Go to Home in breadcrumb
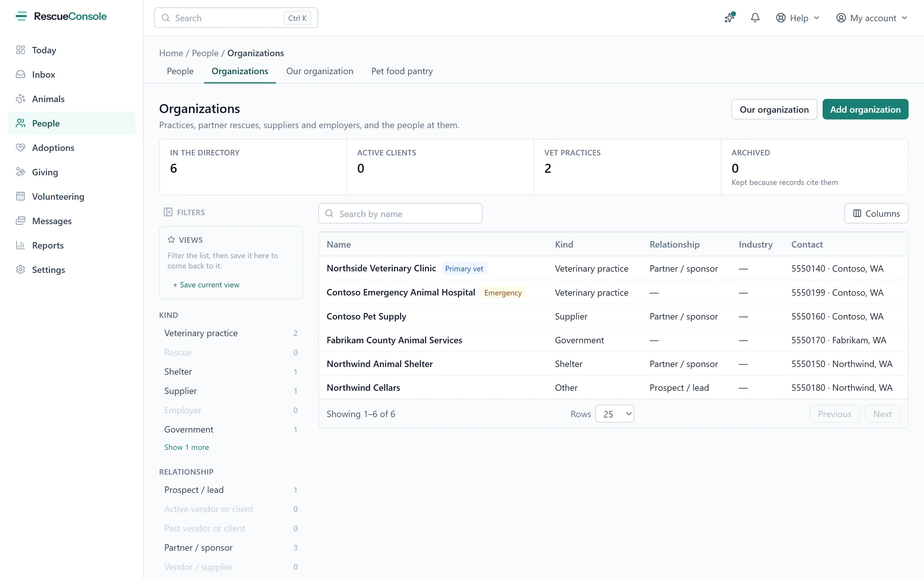 (x=171, y=53)
